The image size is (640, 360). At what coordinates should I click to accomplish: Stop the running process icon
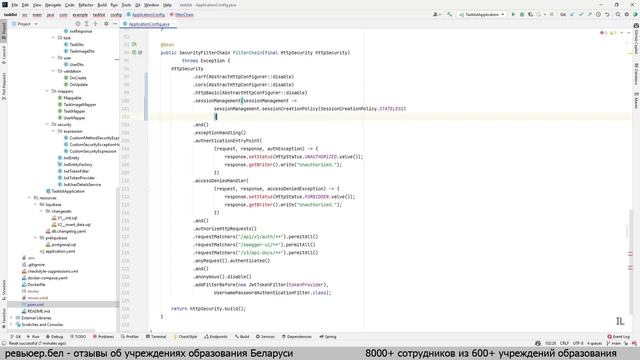point(552,14)
